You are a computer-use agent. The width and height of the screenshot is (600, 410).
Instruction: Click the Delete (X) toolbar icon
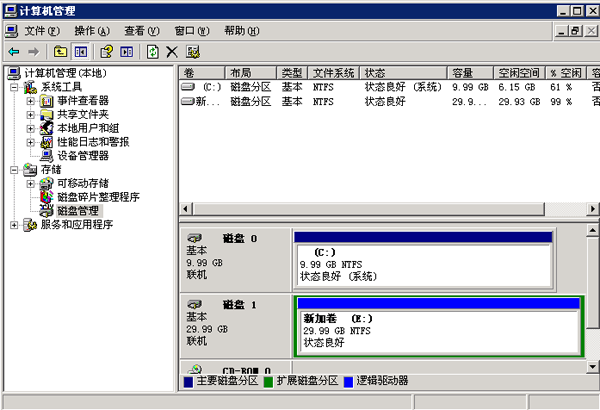172,51
